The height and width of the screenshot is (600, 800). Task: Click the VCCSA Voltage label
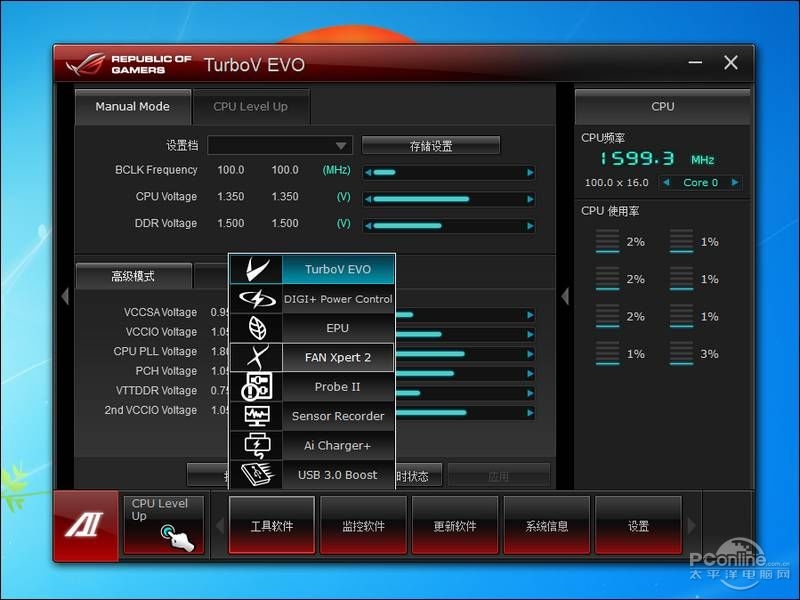coord(160,312)
